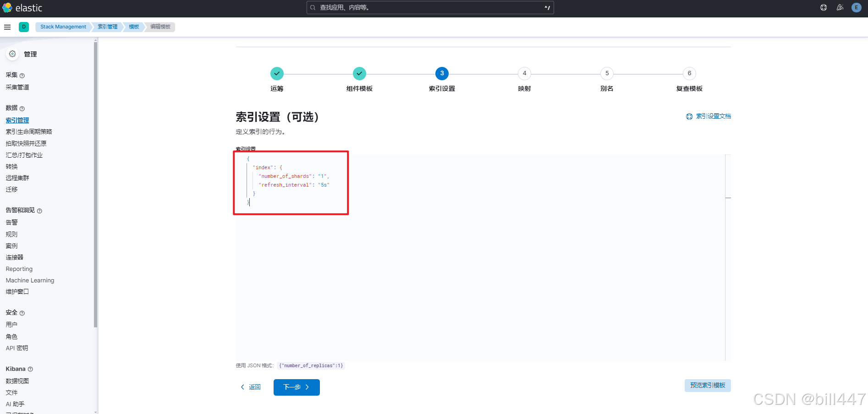
Task: Open 数据视图 in sidebar
Action: click(x=17, y=381)
